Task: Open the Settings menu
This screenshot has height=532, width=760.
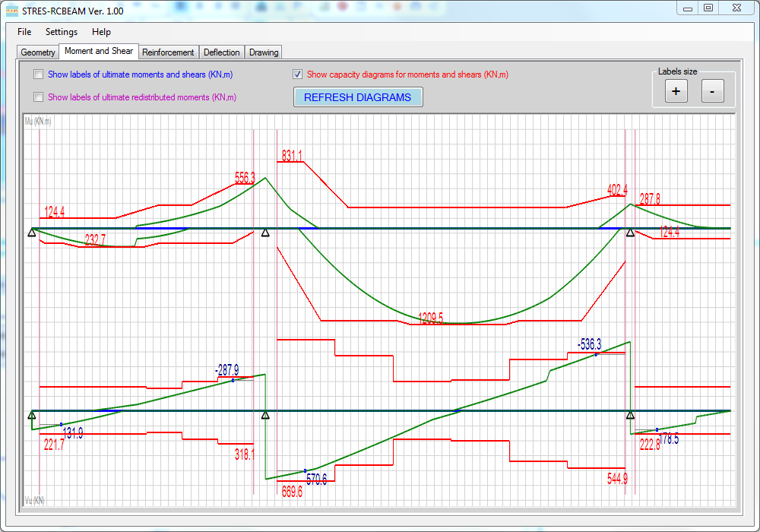Action: 62,32
